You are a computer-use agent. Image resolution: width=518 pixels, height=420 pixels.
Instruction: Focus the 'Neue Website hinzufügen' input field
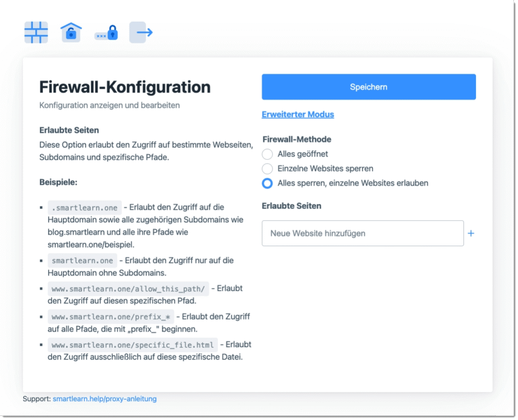click(x=362, y=233)
